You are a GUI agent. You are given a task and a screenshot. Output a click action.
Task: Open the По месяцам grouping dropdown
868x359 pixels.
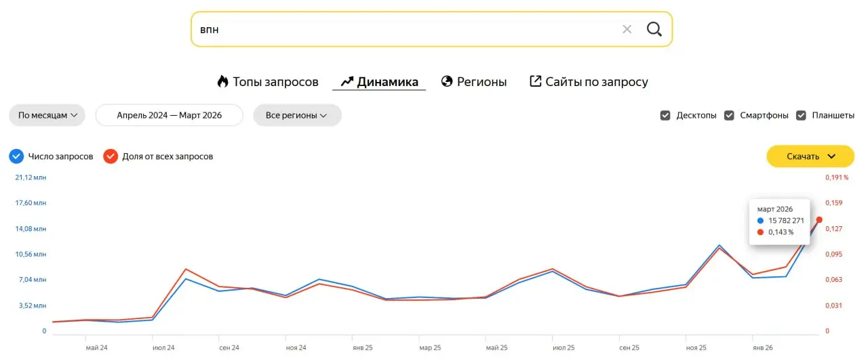coord(47,115)
